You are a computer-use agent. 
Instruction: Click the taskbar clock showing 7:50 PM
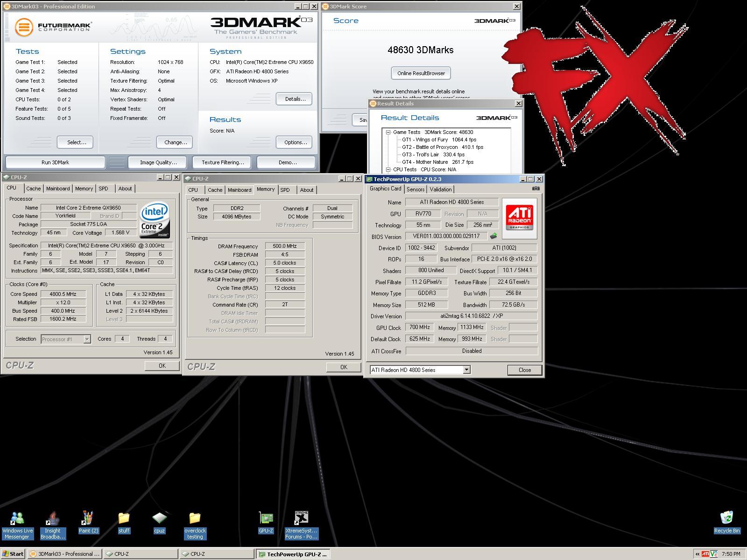point(731,554)
